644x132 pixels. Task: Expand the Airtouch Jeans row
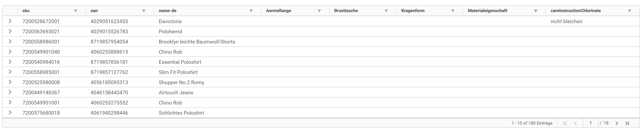[10, 92]
